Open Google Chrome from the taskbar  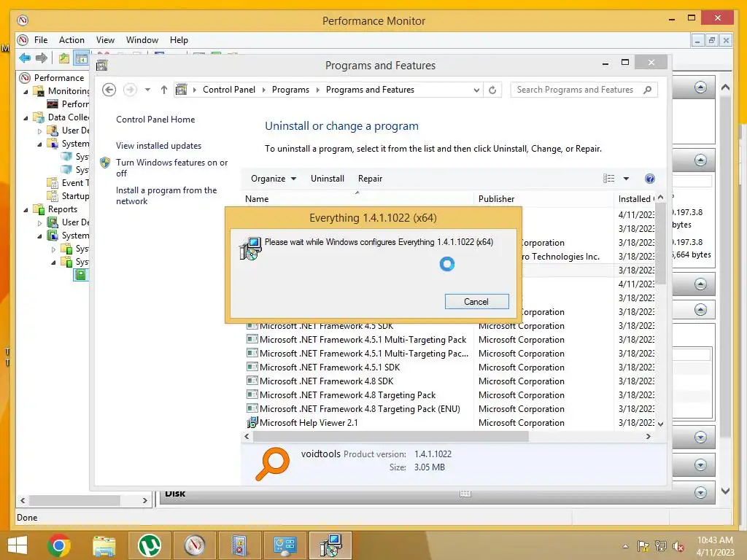(60, 545)
